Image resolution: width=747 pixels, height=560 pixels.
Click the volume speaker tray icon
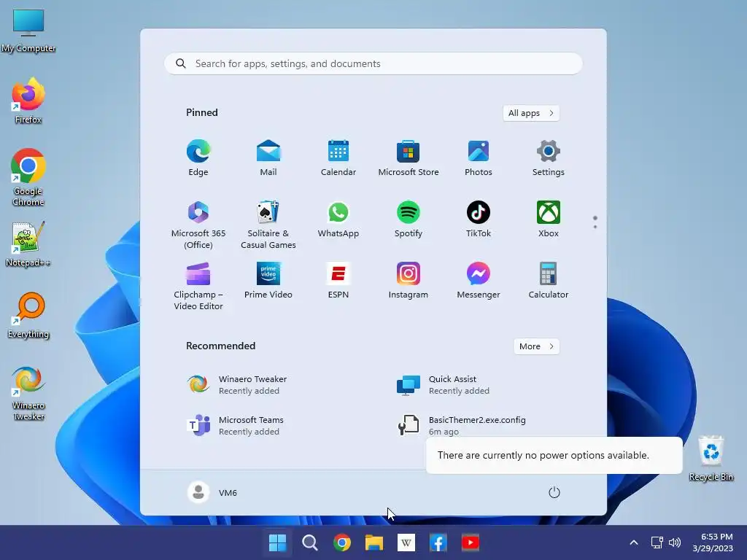[x=675, y=542]
